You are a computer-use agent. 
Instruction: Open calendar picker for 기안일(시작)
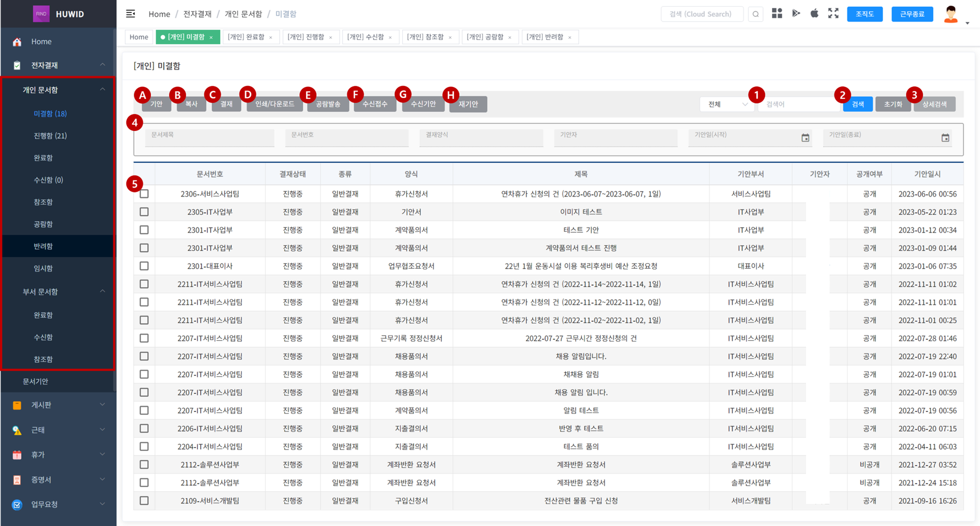(805, 138)
